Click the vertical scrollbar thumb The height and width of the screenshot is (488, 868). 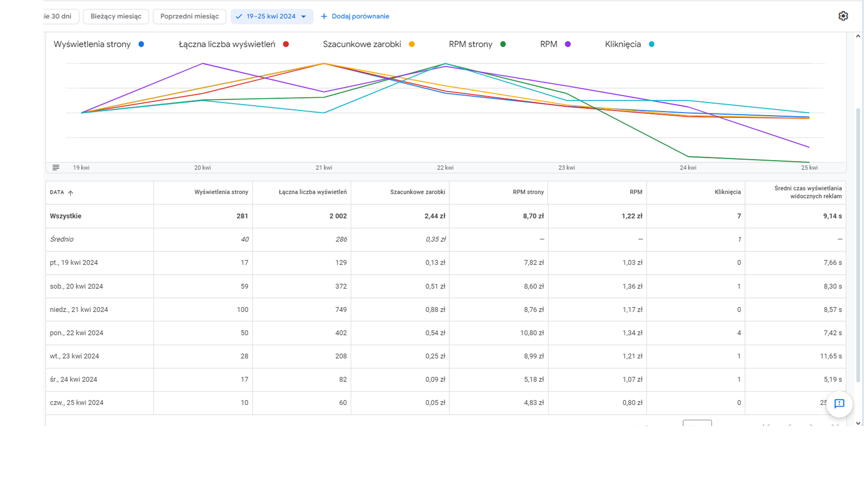tap(858, 244)
